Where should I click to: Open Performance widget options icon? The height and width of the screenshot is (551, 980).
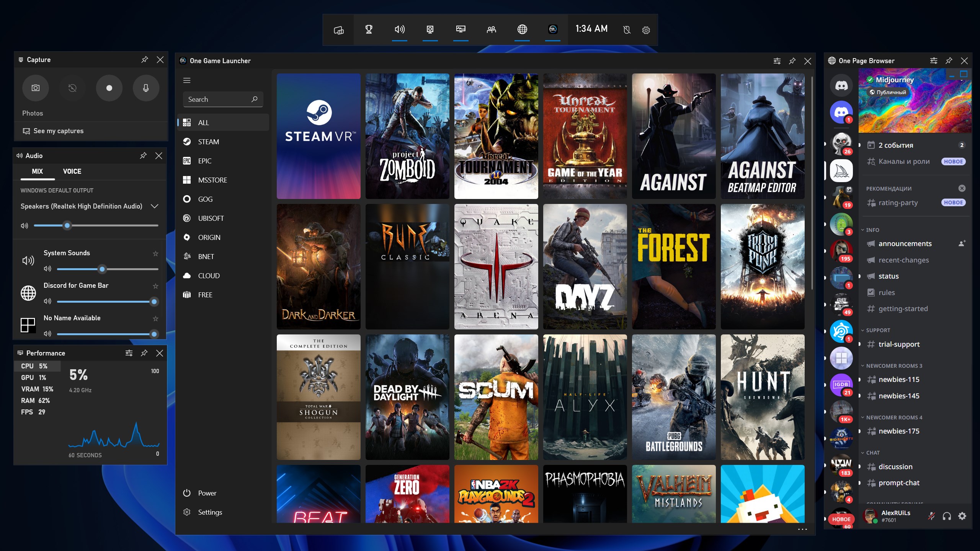click(129, 353)
